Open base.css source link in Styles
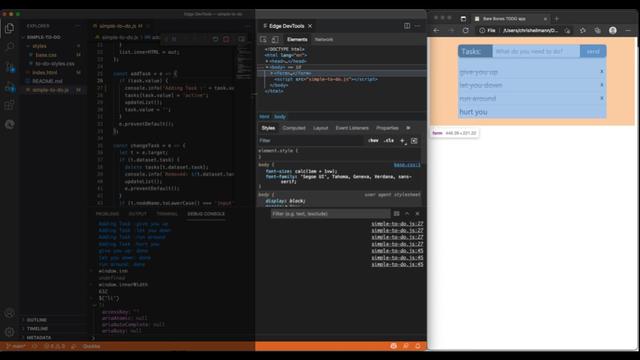Image resolution: width=640 pixels, height=360 pixels. click(407, 165)
